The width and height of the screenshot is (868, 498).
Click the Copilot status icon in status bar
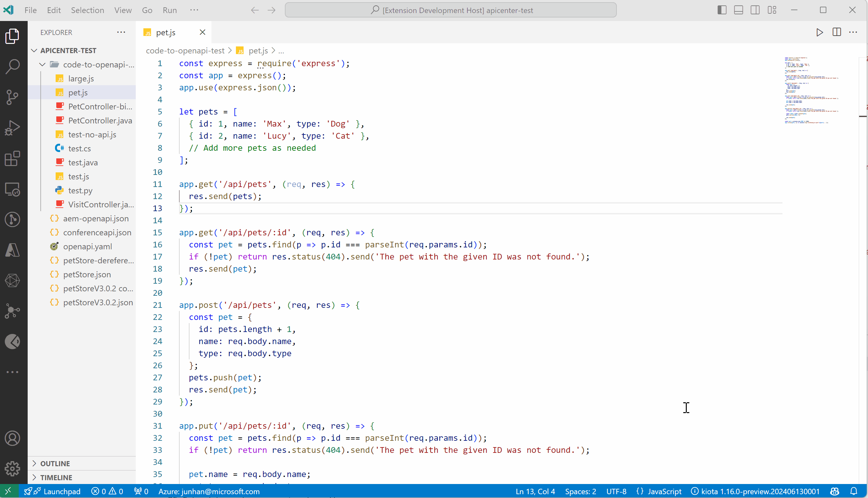(x=835, y=491)
